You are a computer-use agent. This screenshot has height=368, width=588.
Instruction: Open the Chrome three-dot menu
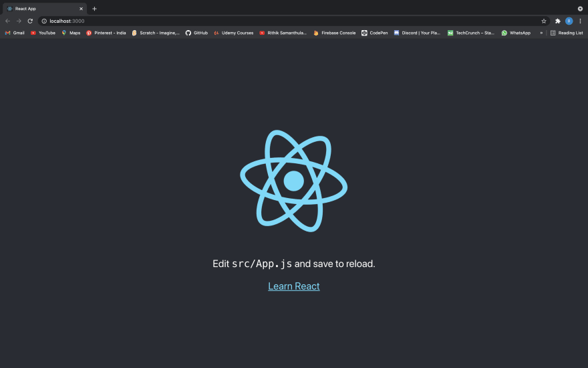pos(580,21)
